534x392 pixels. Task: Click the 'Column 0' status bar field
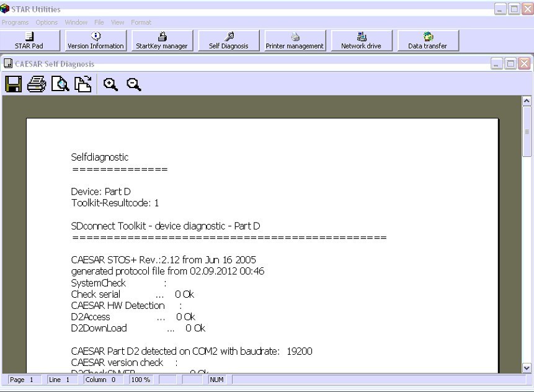(x=104, y=380)
